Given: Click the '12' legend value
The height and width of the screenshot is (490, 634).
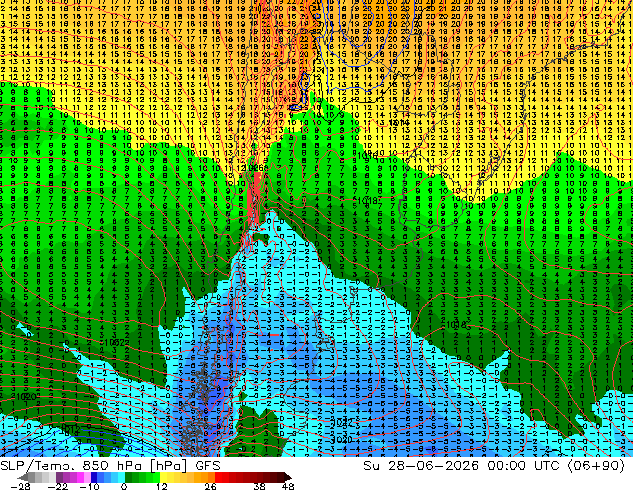Looking at the screenshot, I should tap(162, 486).
